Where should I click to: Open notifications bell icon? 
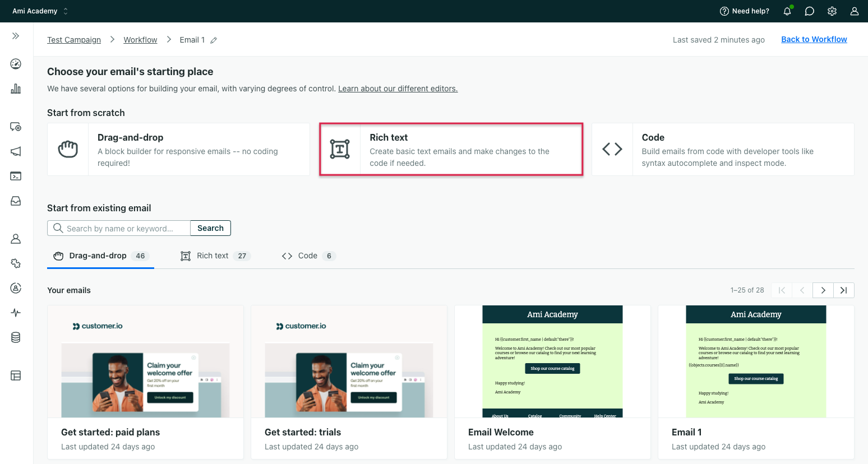click(787, 11)
